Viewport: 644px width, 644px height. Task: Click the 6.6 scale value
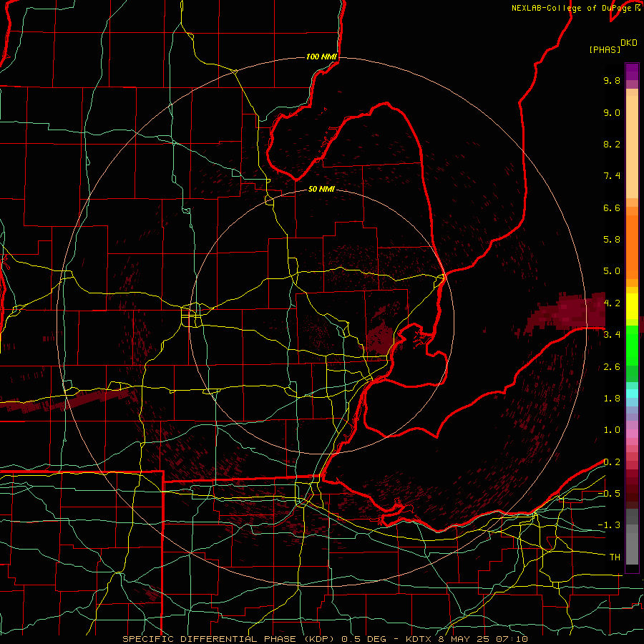(x=612, y=208)
